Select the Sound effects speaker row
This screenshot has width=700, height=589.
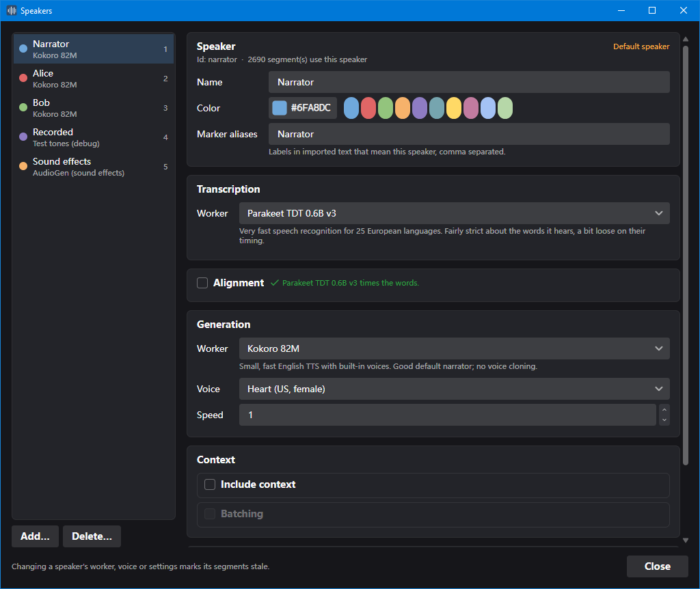click(x=93, y=167)
